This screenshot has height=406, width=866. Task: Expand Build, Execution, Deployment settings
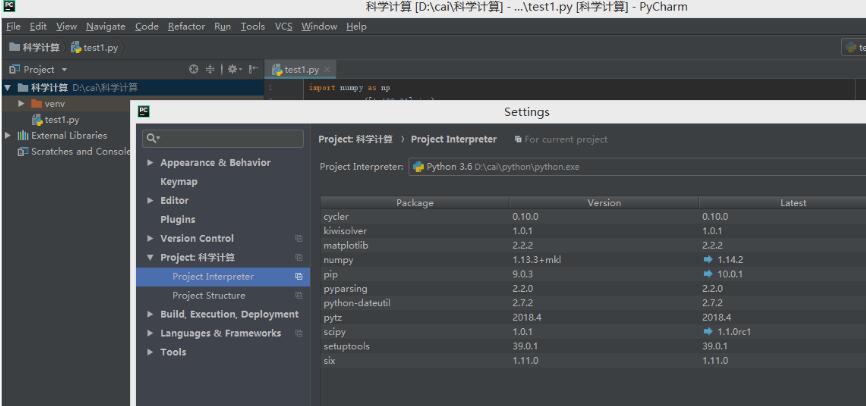(150, 314)
